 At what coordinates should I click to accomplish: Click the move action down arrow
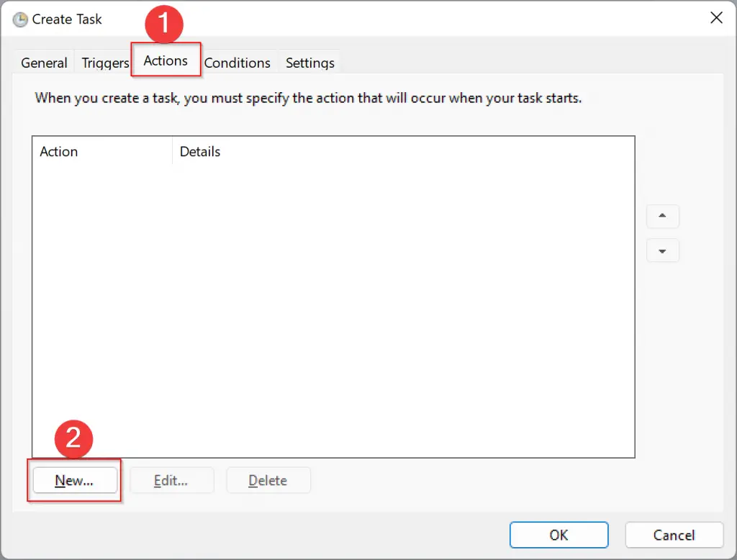coord(662,250)
